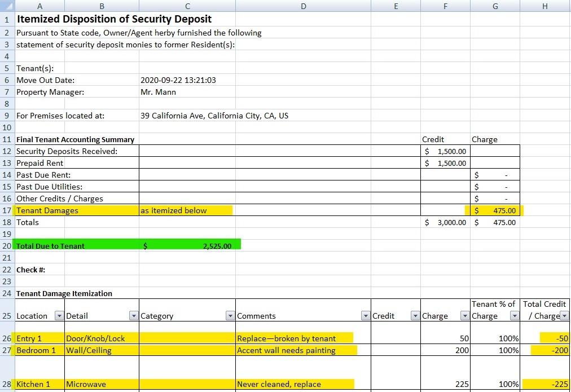Click 'Never cleaned, replace' comment
The image size is (571, 392).
pyautogui.click(x=279, y=384)
